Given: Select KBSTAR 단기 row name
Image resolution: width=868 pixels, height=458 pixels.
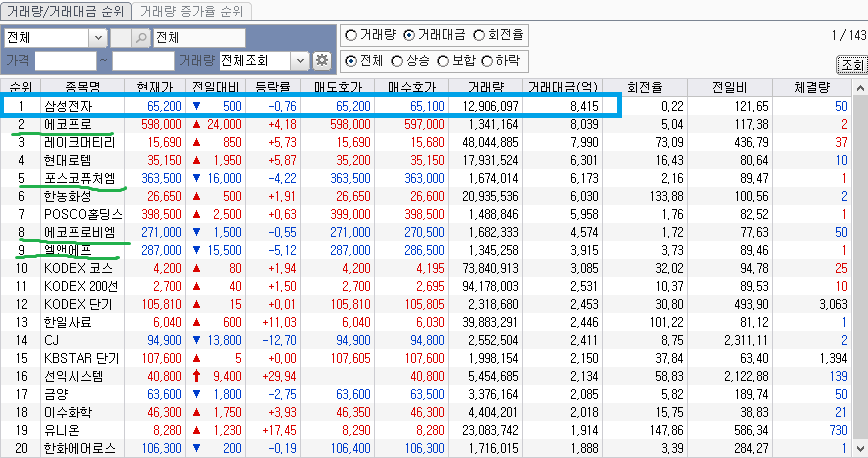Looking at the screenshot, I should click(x=81, y=358).
